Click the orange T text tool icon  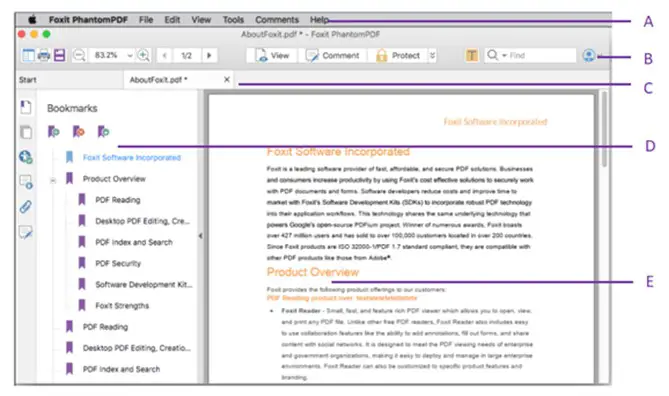[x=471, y=55]
